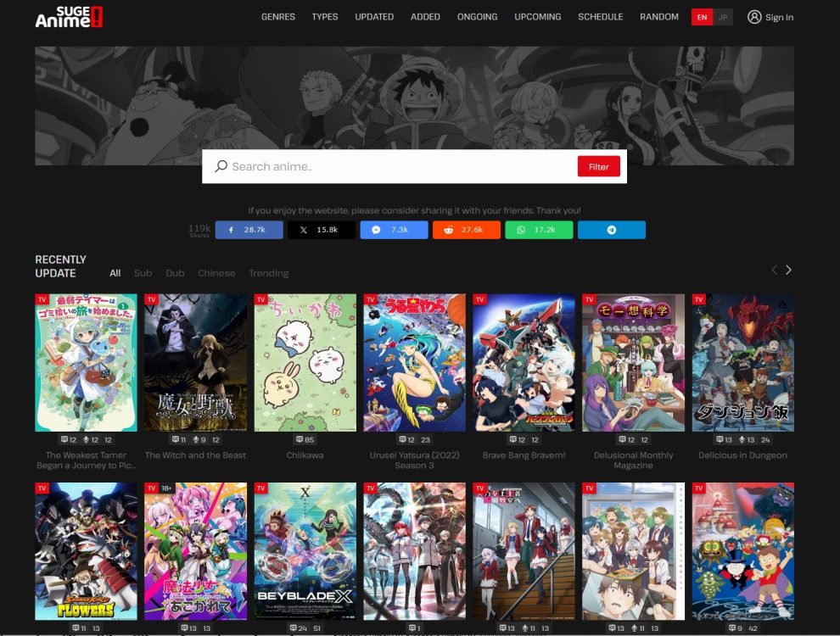Image resolution: width=840 pixels, height=636 pixels.
Task: Open the Chiikawa poster
Action: point(305,362)
